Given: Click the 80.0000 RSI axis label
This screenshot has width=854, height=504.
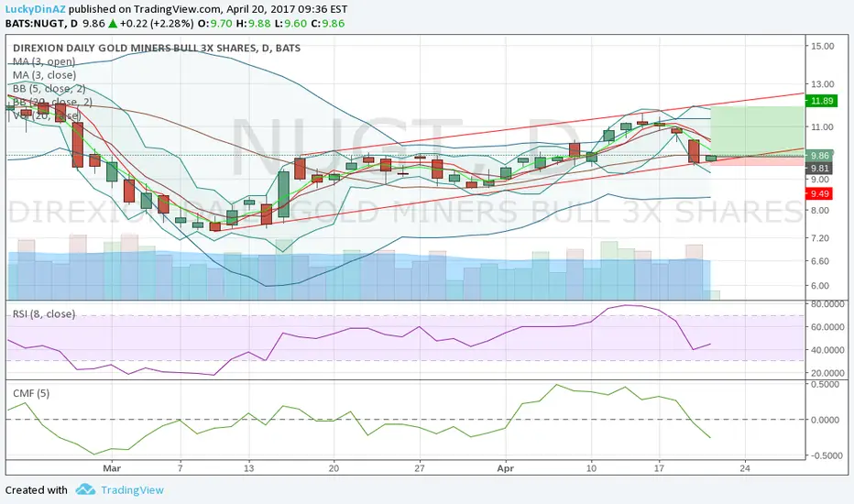Looking at the screenshot, I should pyautogui.click(x=828, y=304).
